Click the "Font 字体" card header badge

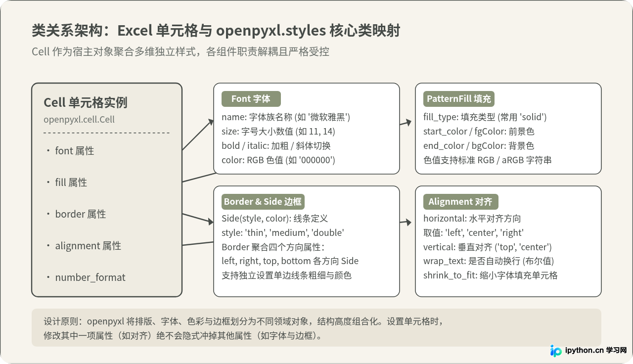click(251, 99)
